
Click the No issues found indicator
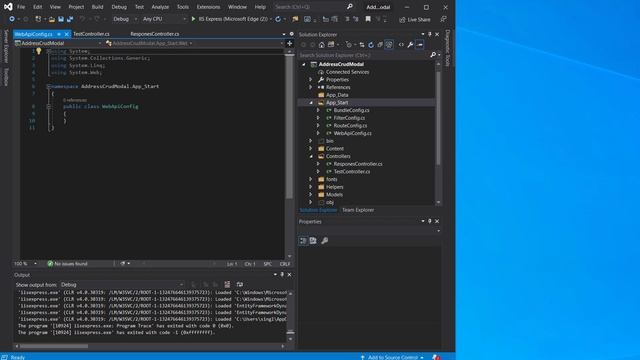pyautogui.click(x=67, y=264)
